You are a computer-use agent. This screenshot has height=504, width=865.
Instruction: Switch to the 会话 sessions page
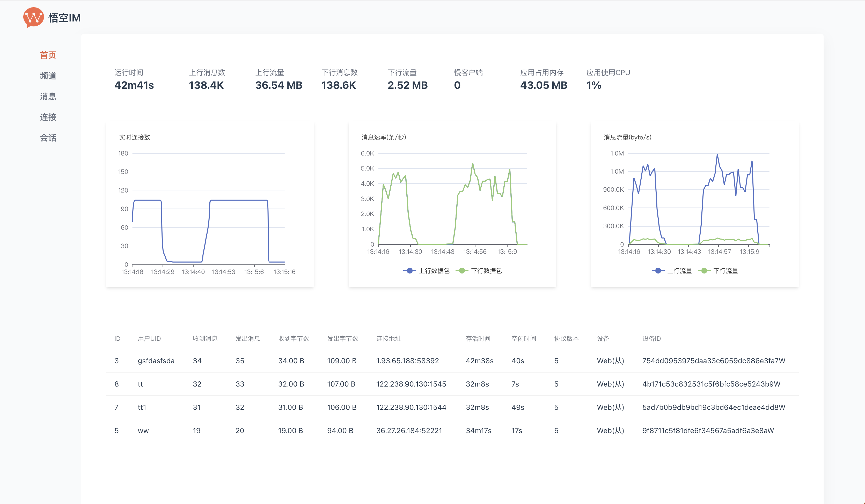click(x=48, y=138)
